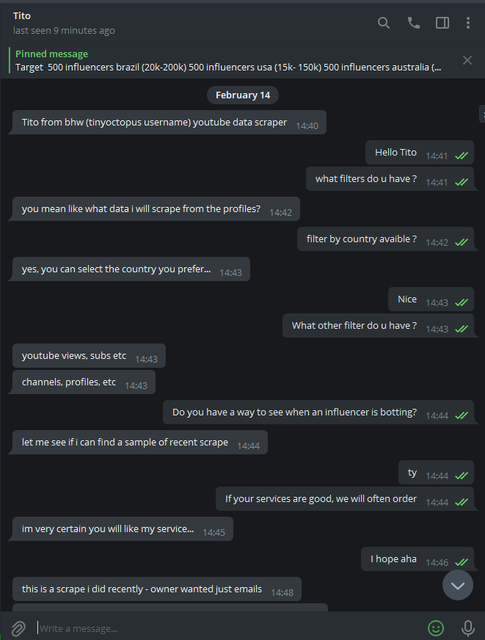
Task: Open search in this Tito chat
Action: point(383,23)
